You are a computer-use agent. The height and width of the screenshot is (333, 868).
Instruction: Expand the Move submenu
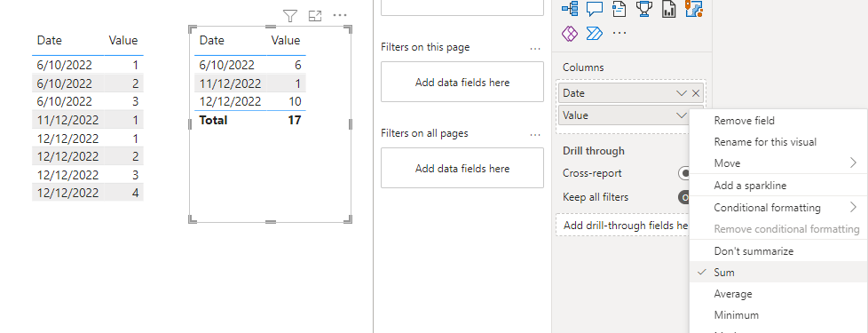[x=853, y=163]
